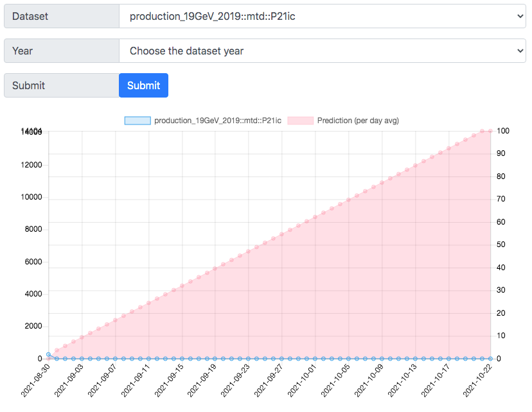
Task: Click the x-axis label 2021-09-23
Action: click(235, 381)
